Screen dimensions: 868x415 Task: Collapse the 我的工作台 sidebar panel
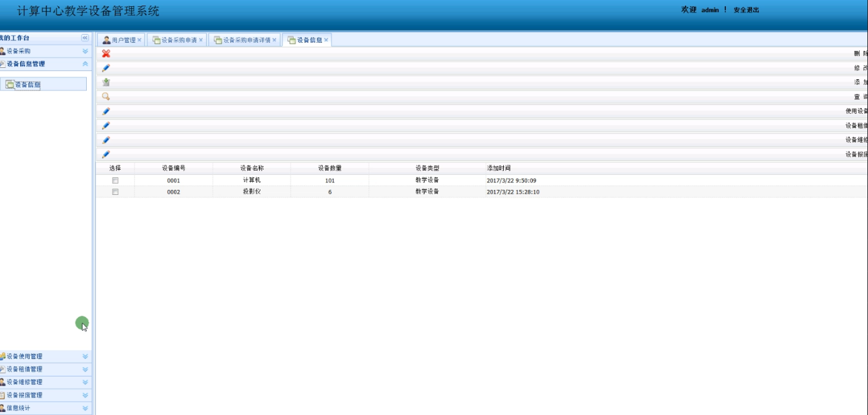pyautogui.click(x=86, y=38)
